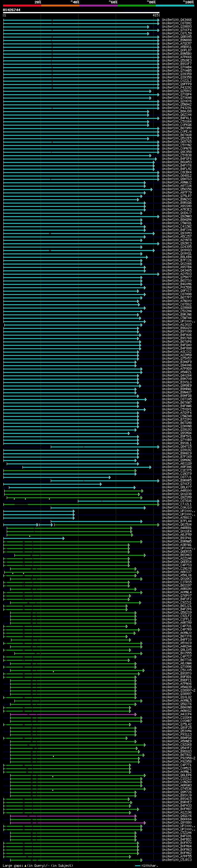The width and height of the screenshot is (197, 868).
Task: Pick the UniRef100_Q7XKA8 hit name
Action: click(x=177, y=98)
